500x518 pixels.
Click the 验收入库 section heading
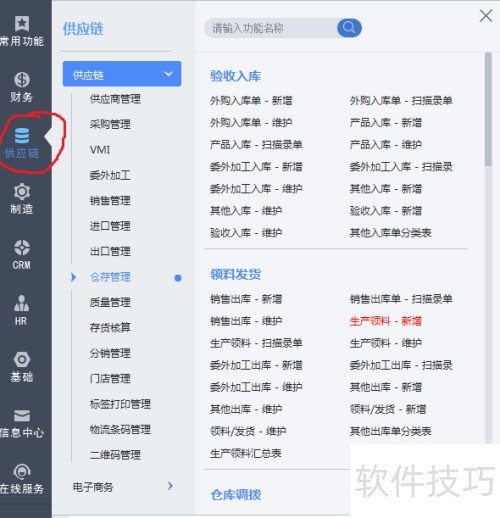pos(236,76)
